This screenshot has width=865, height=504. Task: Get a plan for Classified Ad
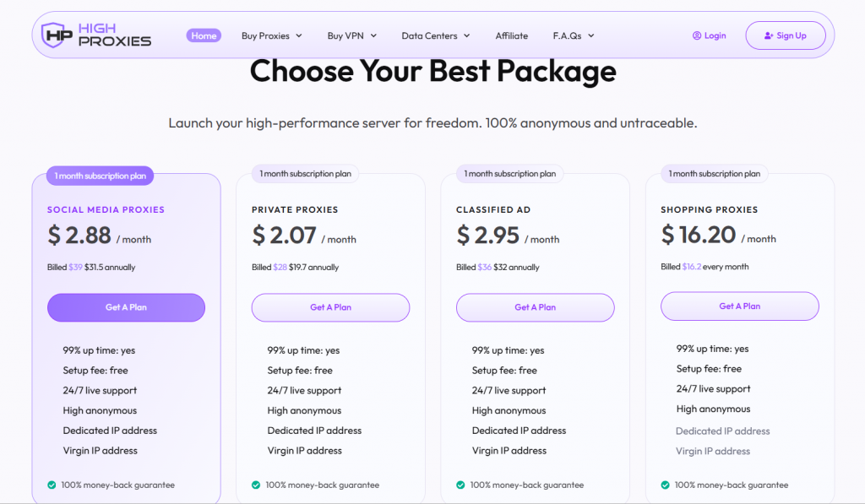(535, 307)
